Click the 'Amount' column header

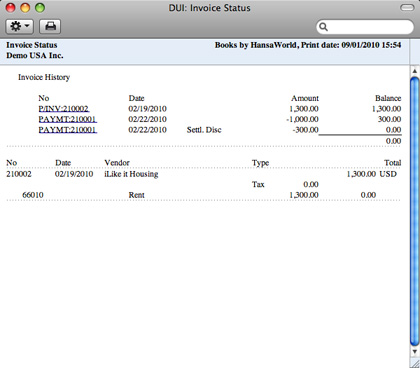click(x=305, y=98)
